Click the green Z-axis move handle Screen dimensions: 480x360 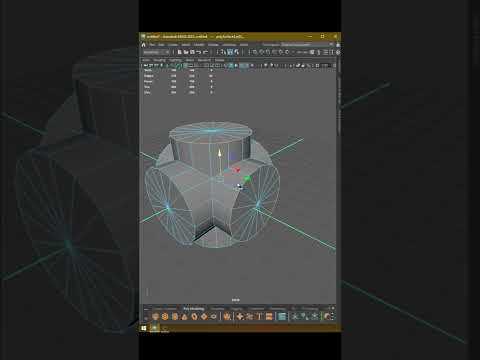click(247, 179)
